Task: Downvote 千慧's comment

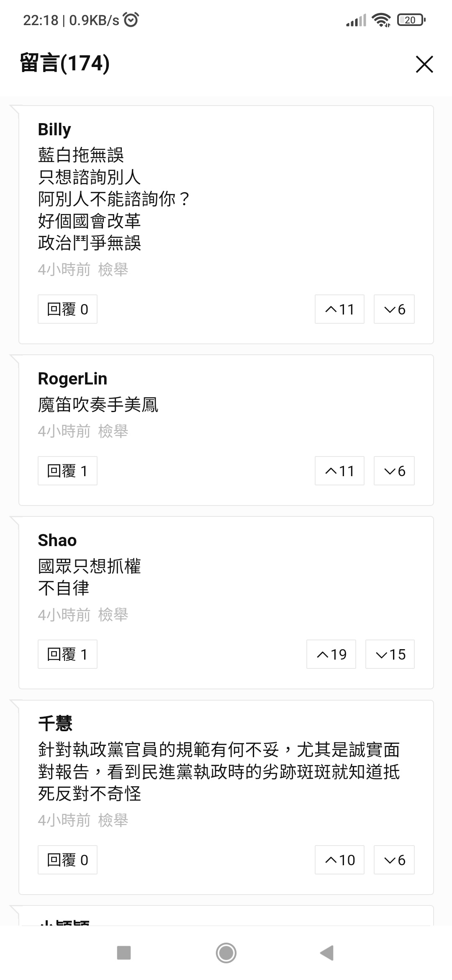Action: click(394, 860)
